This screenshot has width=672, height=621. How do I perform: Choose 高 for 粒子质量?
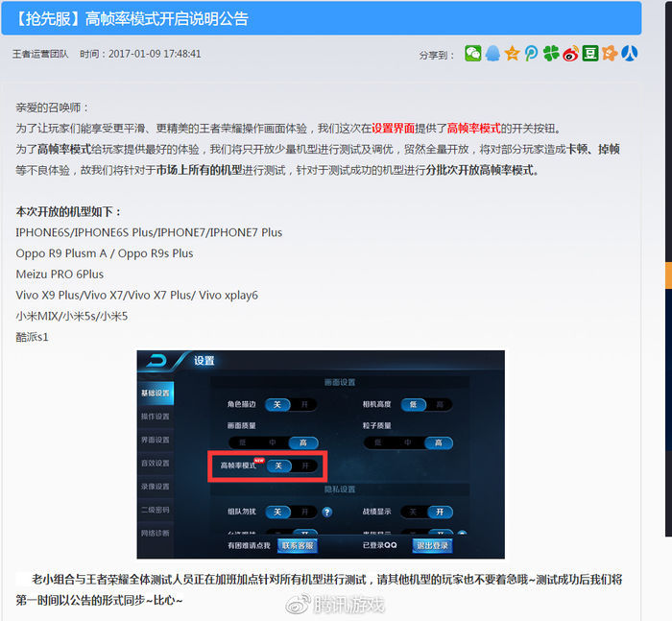[439, 442]
